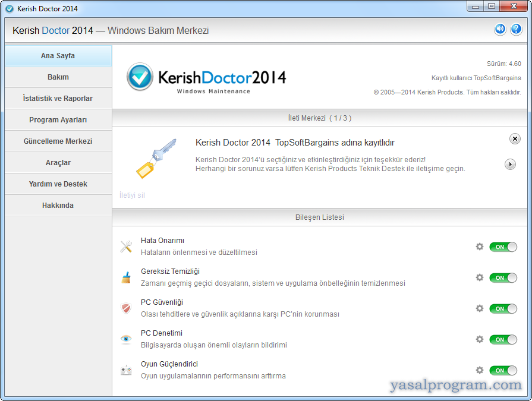This screenshot has width=532, height=401.
Task: Toggle PC Güvenliği protection off
Action: click(503, 308)
